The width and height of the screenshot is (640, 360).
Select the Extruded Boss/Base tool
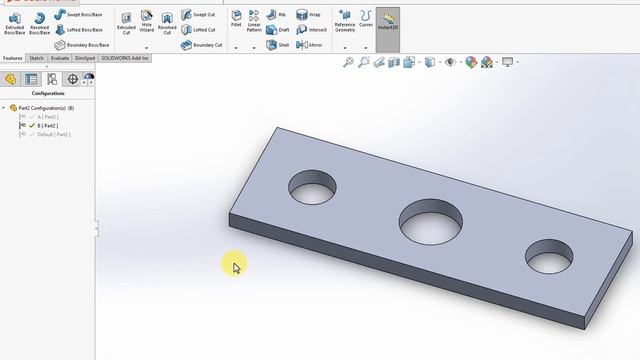tap(15, 23)
